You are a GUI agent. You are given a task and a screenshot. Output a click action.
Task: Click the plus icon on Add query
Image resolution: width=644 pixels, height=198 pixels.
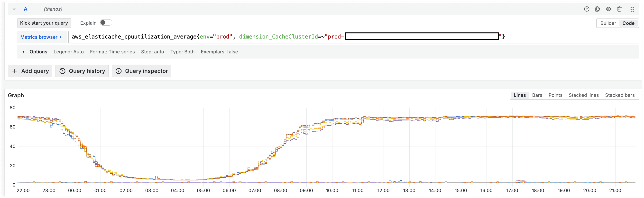(15, 71)
